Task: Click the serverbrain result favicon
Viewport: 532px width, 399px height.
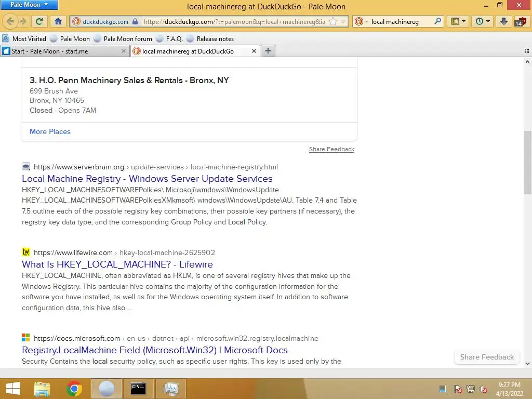Action: (26, 167)
